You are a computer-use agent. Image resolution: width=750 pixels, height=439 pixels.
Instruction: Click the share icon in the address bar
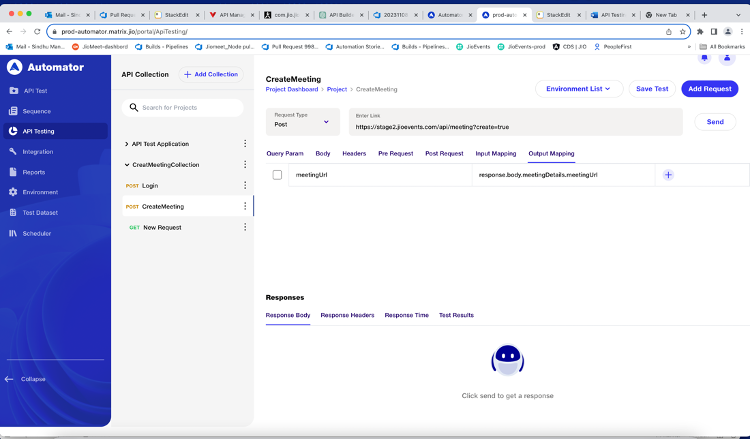(x=669, y=32)
